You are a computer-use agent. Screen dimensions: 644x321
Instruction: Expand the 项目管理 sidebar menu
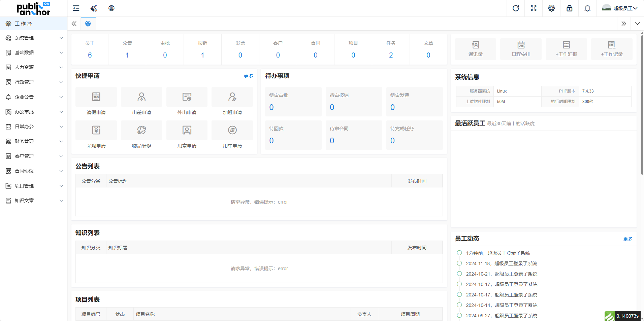34,186
